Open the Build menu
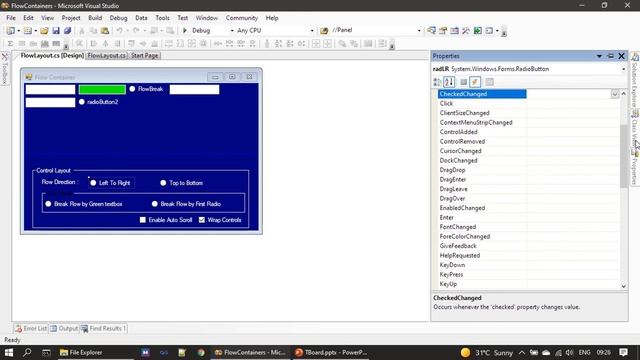The image size is (640, 360). 95,18
